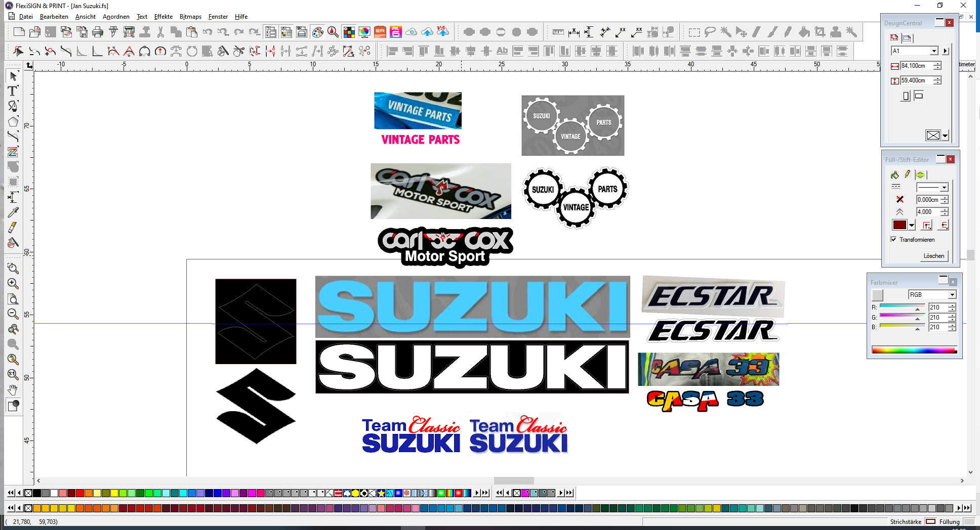The width and height of the screenshot is (980, 530).
Task: Pick the eyedropper tool
Action: 13,212
